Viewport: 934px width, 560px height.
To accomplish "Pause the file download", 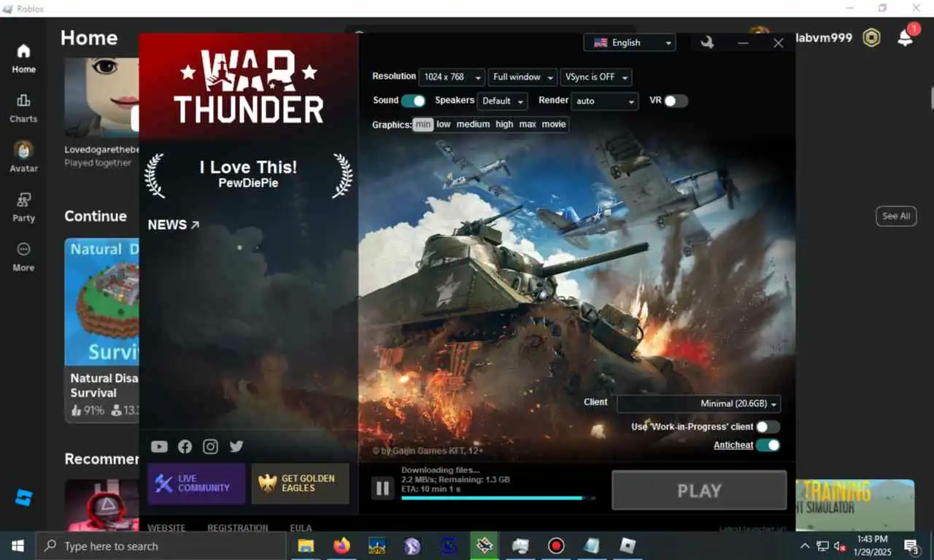I will (x=382, y=488).
